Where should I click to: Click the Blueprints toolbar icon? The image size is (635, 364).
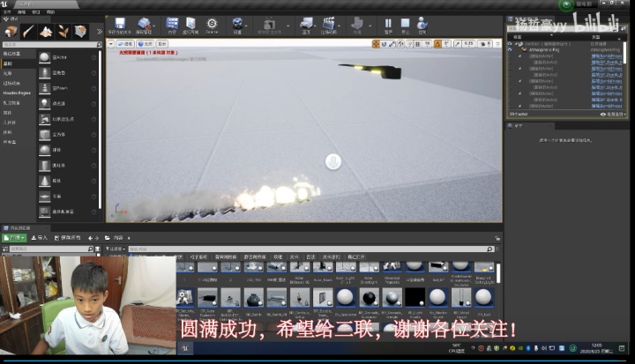[x=306, y=26]
